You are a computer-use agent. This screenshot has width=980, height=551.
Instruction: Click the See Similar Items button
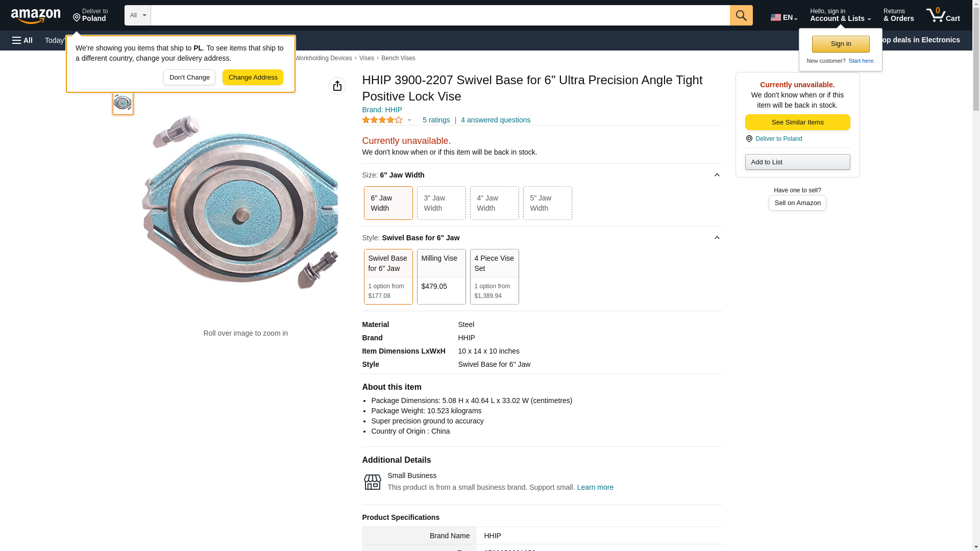797,122
